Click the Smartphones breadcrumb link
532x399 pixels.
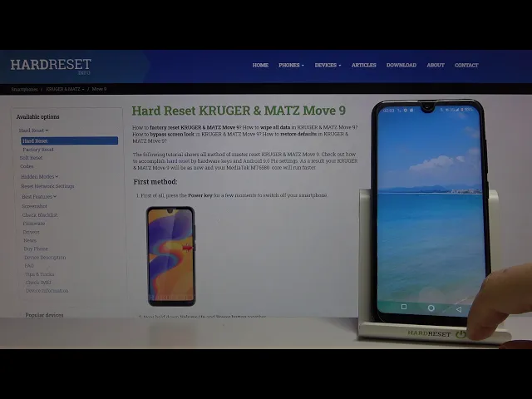(24, 89)
